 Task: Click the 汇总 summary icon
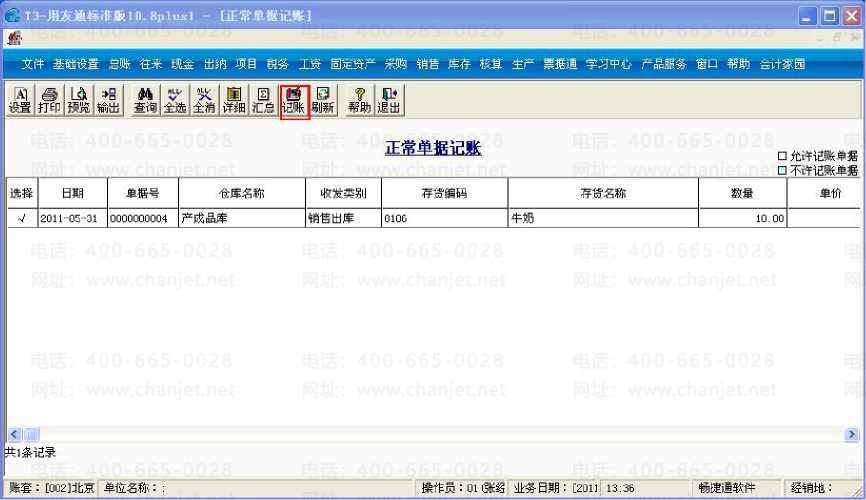(263, 100)
